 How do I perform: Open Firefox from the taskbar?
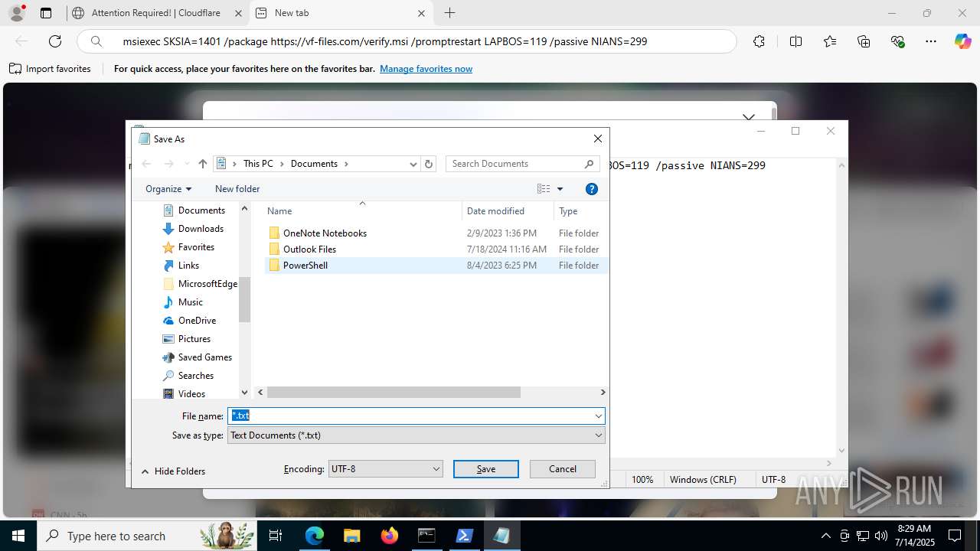coord(389,536)
